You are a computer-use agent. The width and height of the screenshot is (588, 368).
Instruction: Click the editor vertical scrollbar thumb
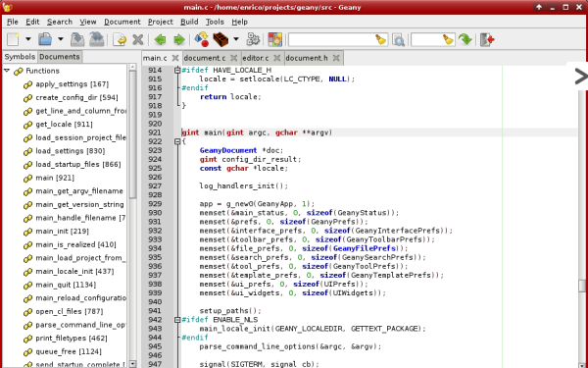coord(582,286)
